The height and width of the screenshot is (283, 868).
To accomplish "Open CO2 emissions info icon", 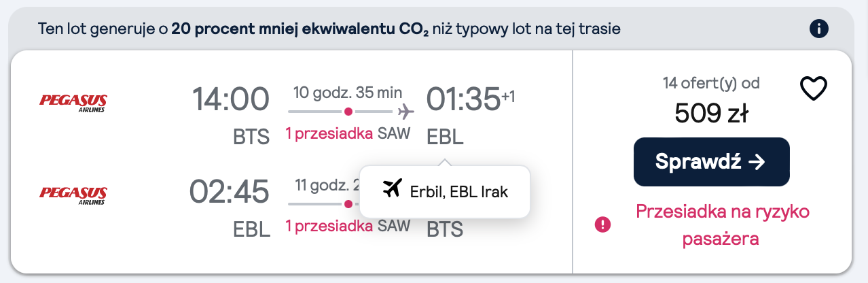I will (820, 29).
